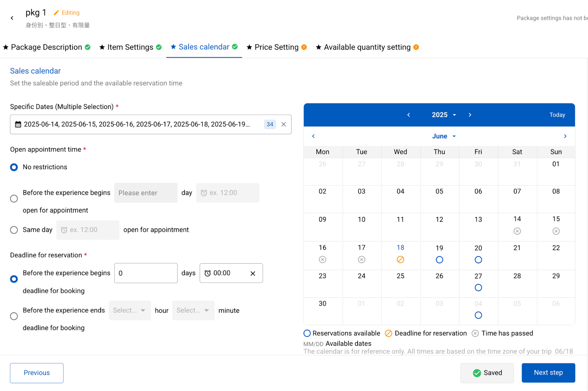Image resolution: width=588 pixels, height=391 pixels.
Task: Go to previous month before June
Action: point(313,136)
